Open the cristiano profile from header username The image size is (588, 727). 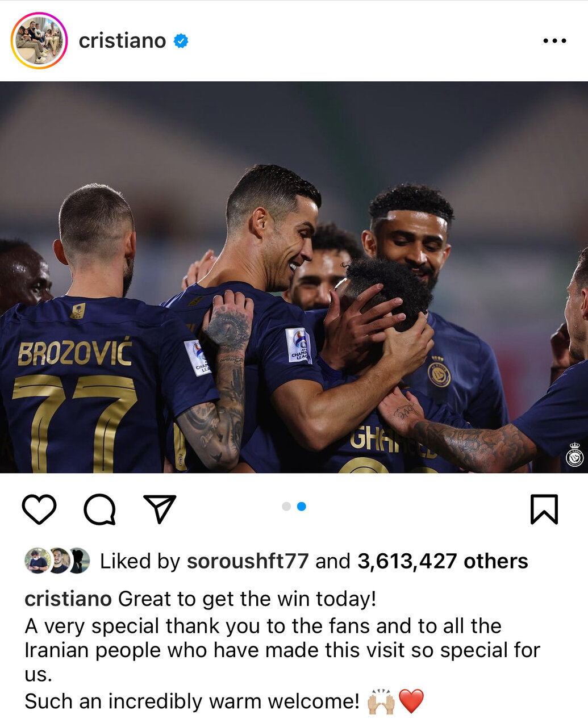click(122, 41)
